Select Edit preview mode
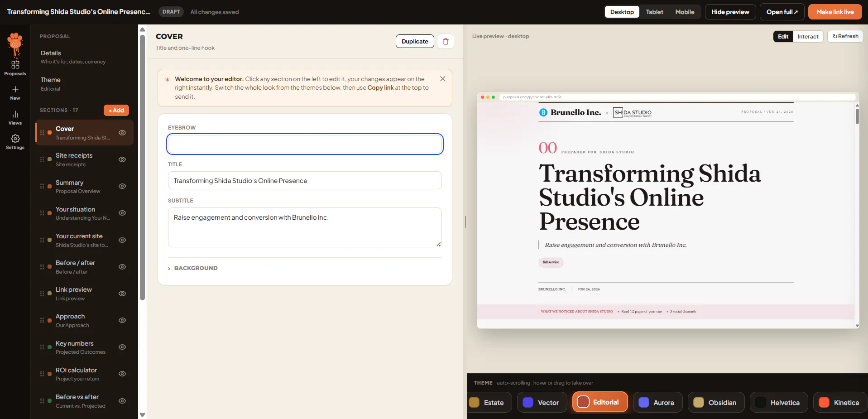Screen dimensions: 868x419 (783, 37)
